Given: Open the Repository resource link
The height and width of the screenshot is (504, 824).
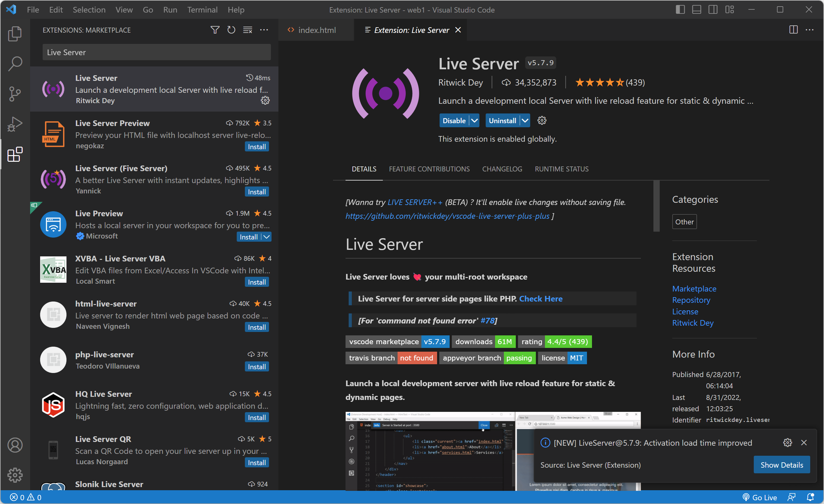Looking at the screenshot, I should [x=691, y=300].
